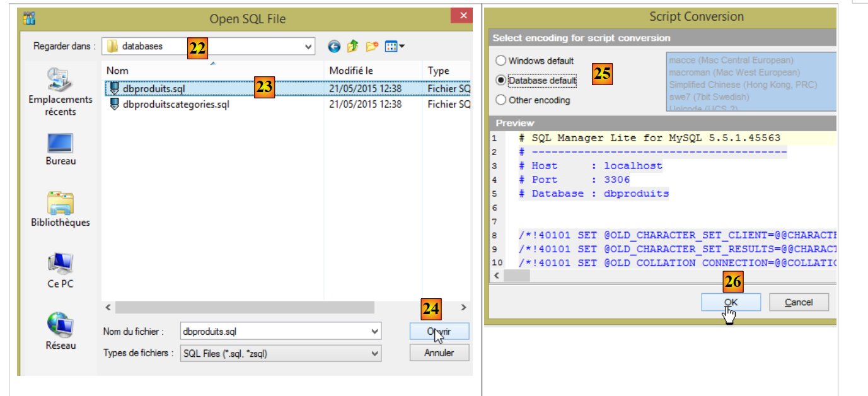Go to Bureau in places sidebar
This screenshot has height=396, width=868.
click(61, 149)
